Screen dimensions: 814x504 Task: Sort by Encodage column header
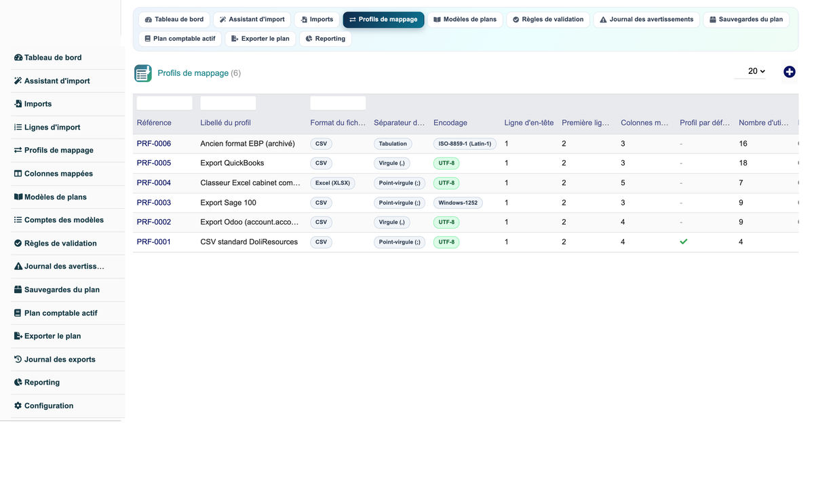(450, 123)
